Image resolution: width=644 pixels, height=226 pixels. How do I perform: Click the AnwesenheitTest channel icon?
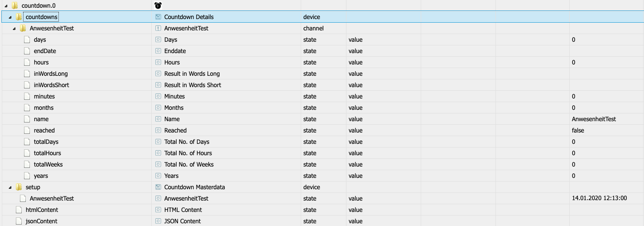[x=158, y=28]
